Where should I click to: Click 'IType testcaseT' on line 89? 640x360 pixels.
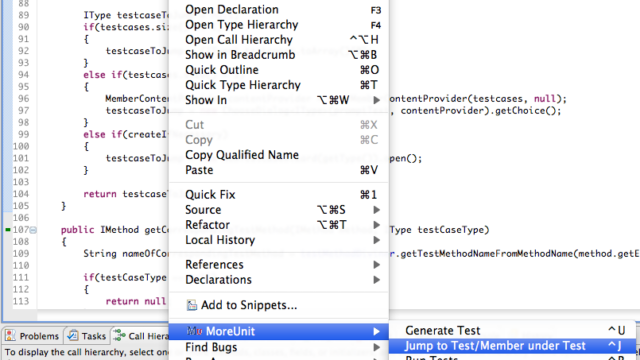[x=126, y=15]
